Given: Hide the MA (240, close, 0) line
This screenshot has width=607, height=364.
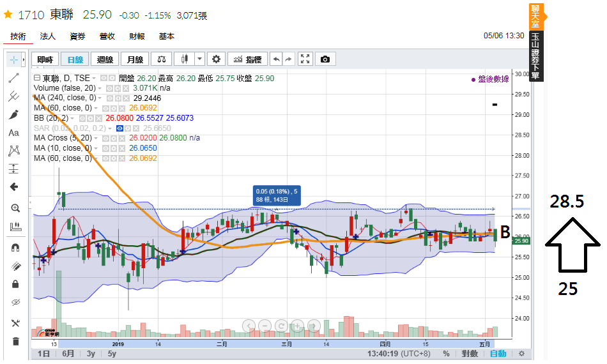Looking at the screenshot, I should [x=109, y=98].
